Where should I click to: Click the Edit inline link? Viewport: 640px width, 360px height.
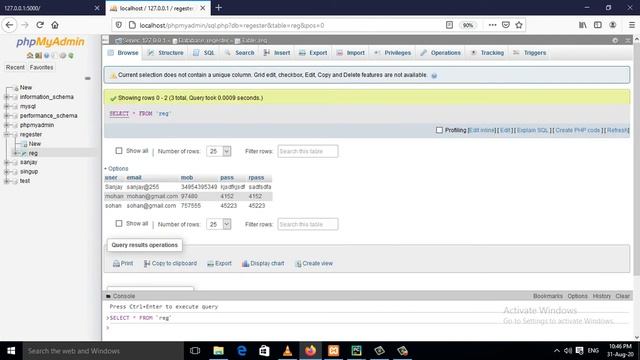[x=482, y=130]
